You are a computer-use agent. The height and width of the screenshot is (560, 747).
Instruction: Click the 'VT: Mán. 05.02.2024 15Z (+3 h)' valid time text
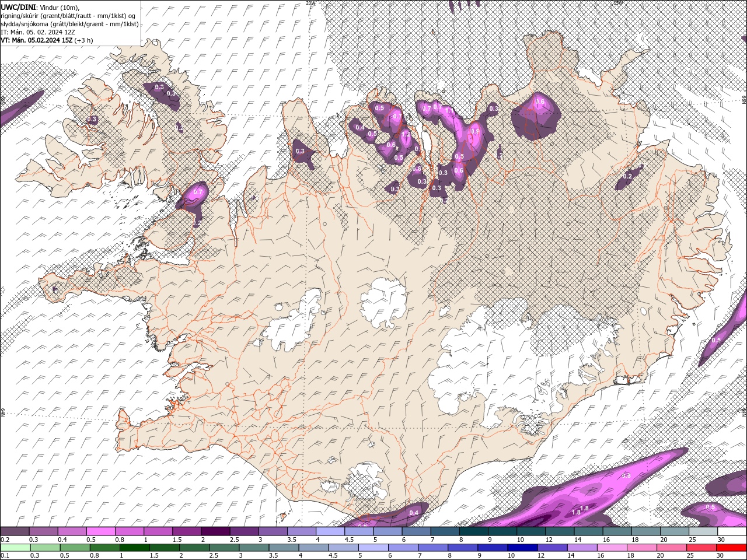click(47, 40)
